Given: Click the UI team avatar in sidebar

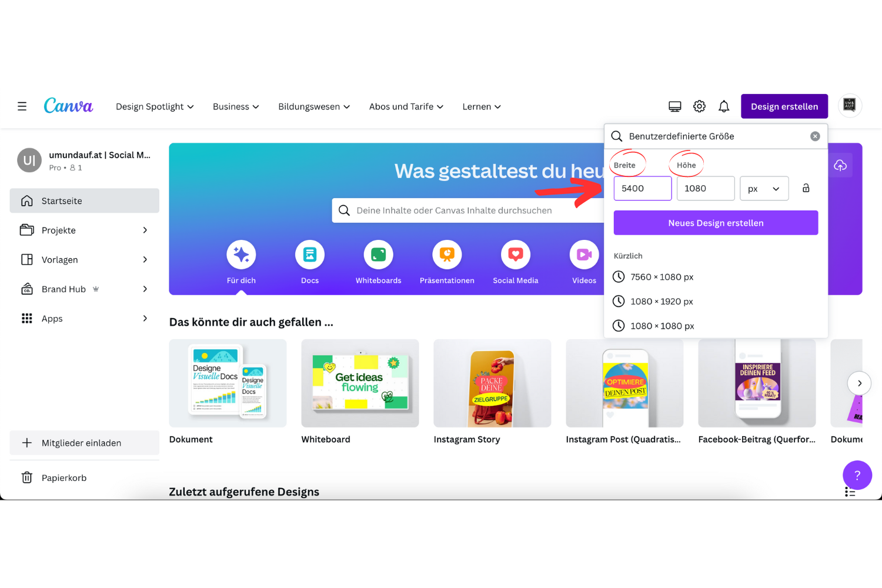Looking at the screenshot, I should pos(29,160).
